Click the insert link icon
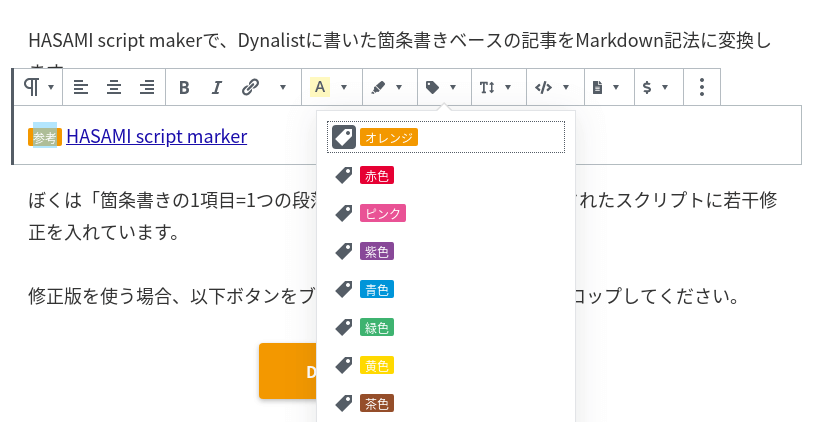 coord(250,87)
